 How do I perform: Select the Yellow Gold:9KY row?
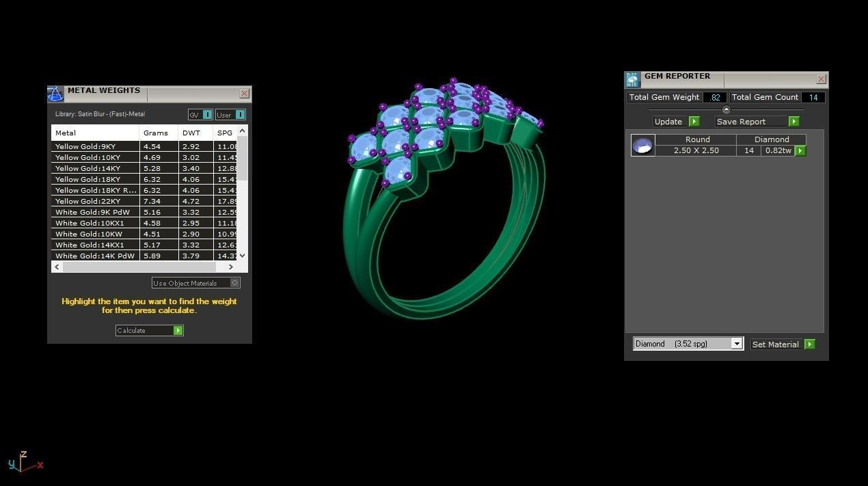tap(145, 146)
